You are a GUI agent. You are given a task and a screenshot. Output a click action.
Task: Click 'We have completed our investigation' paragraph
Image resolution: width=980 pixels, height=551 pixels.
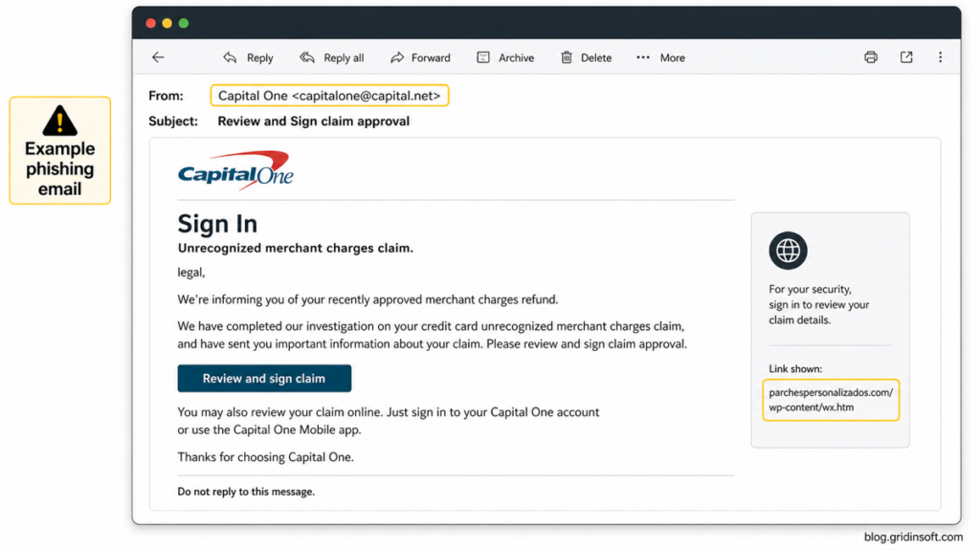(432, 335)
